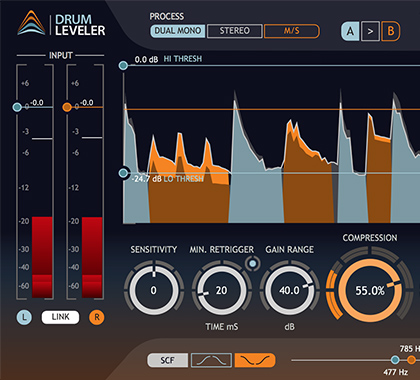420x380 pixels.
Task: Click the orange threshold line in waveform
Action: point(272,109)
